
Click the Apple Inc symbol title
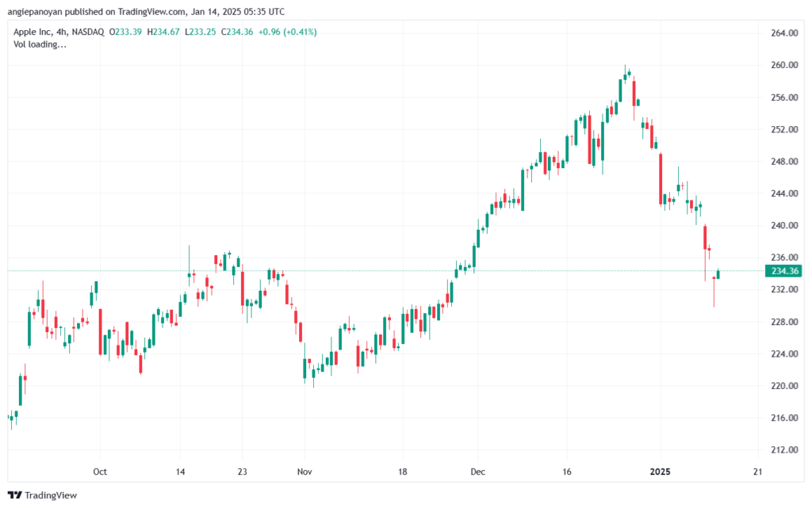click(x=32, y=32)
